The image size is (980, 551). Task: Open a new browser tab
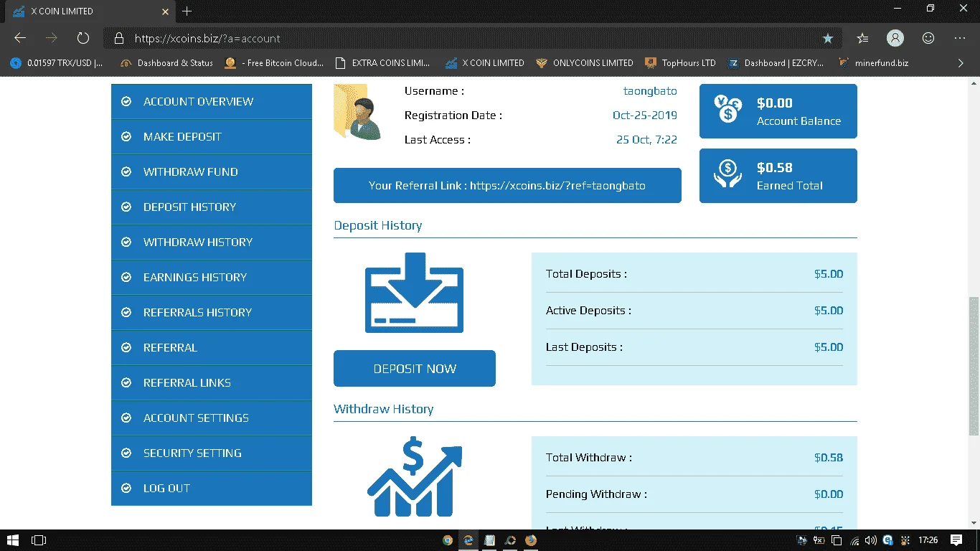pos(187,11)
